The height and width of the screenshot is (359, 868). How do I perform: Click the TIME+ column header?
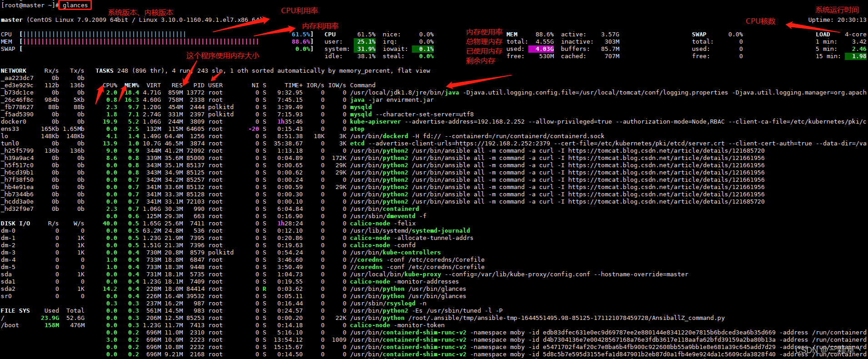tap(294, 85)
